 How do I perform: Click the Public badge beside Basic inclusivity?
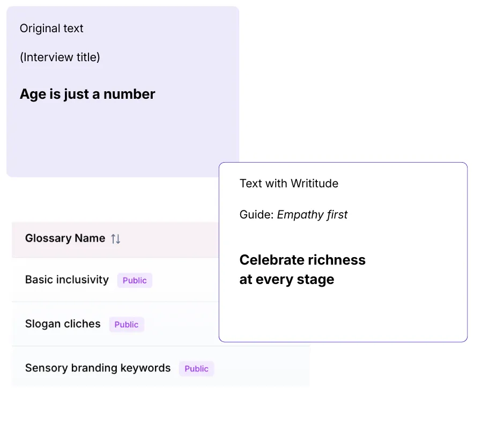click(135, 280)
